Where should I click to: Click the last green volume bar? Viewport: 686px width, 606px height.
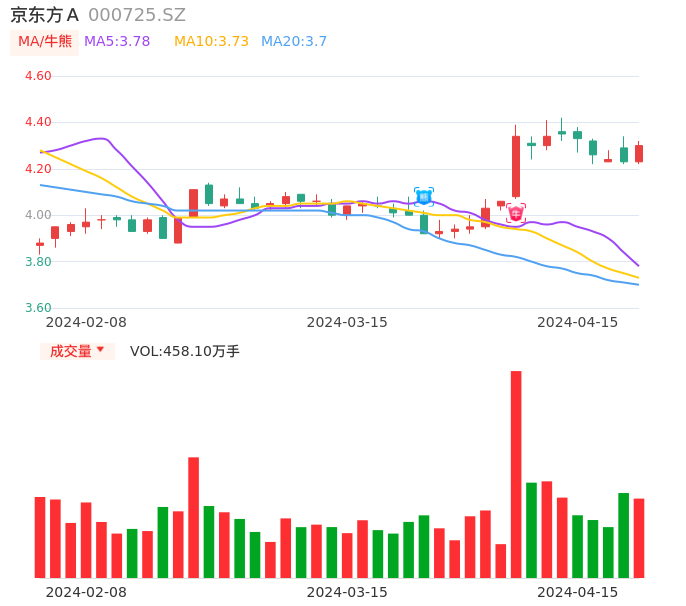[x=623, y=535]
